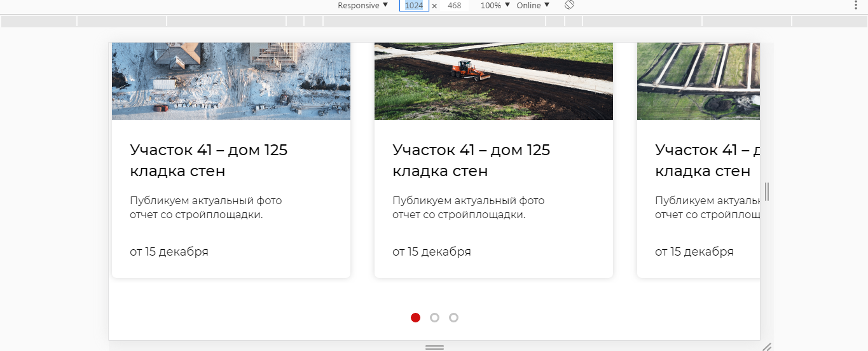Click the corner viewport resize handle

pyautogui.click(x=767, y=347)
